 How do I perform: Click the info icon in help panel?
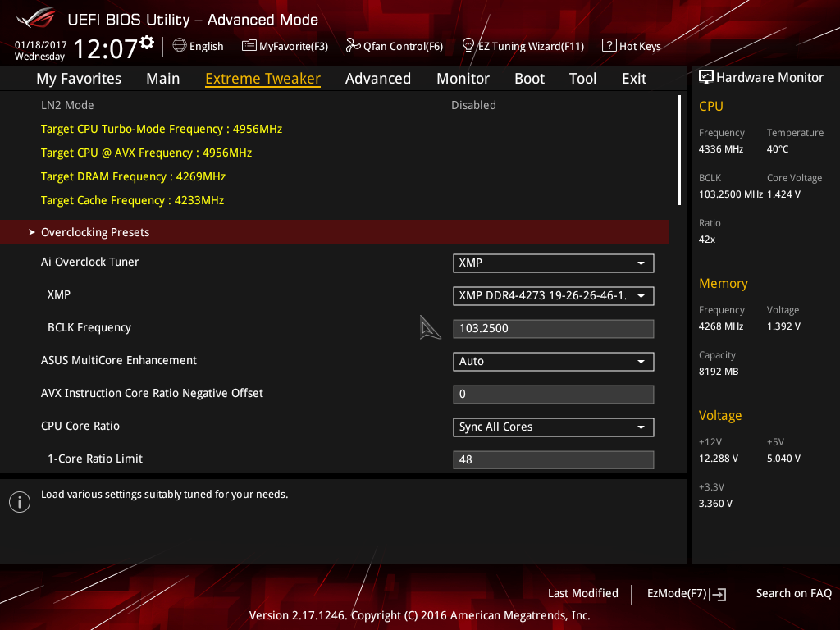tap(20, 502)
